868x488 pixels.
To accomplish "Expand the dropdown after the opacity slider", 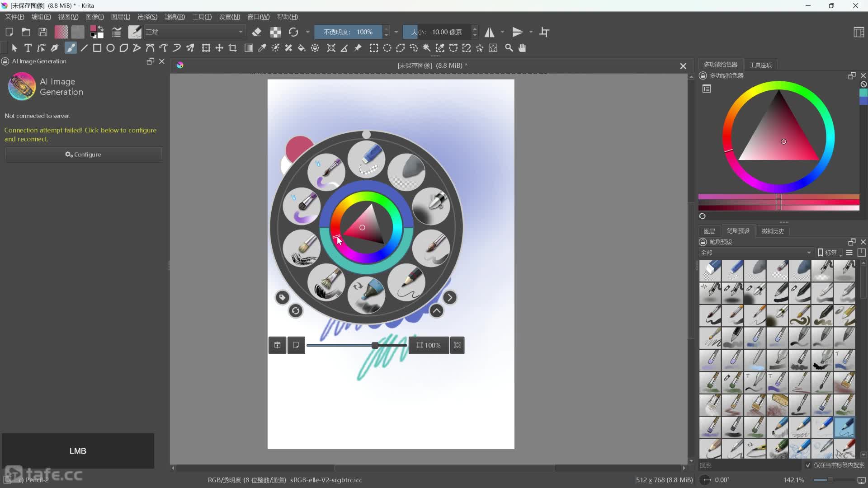I will 396,32.
